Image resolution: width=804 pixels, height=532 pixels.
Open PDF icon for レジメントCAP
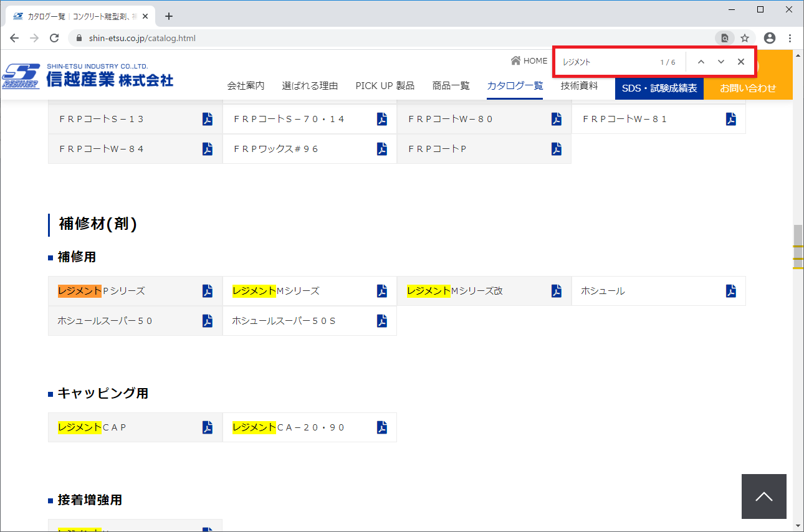coord(208,427)
